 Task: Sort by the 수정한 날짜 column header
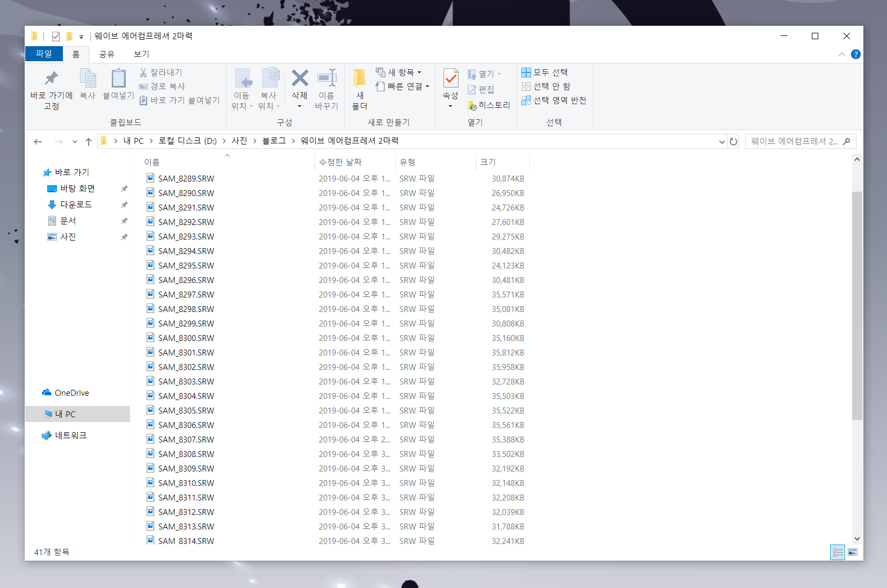355,162
